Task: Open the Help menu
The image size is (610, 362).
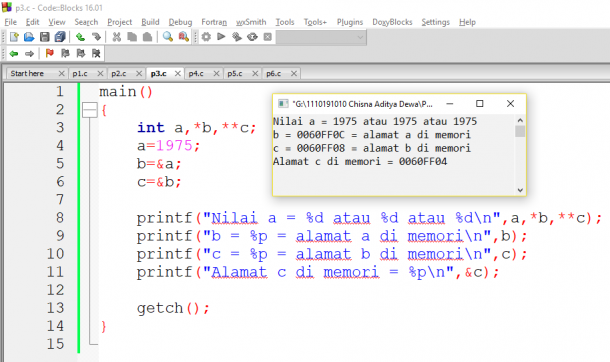Action: 467,22
